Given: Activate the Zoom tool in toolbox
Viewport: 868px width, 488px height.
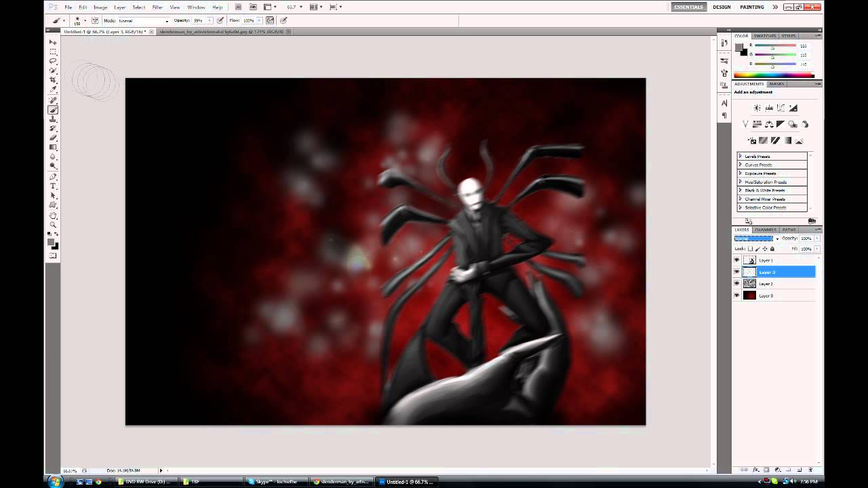Looking at the screenshot, I should tap(53, 224).
